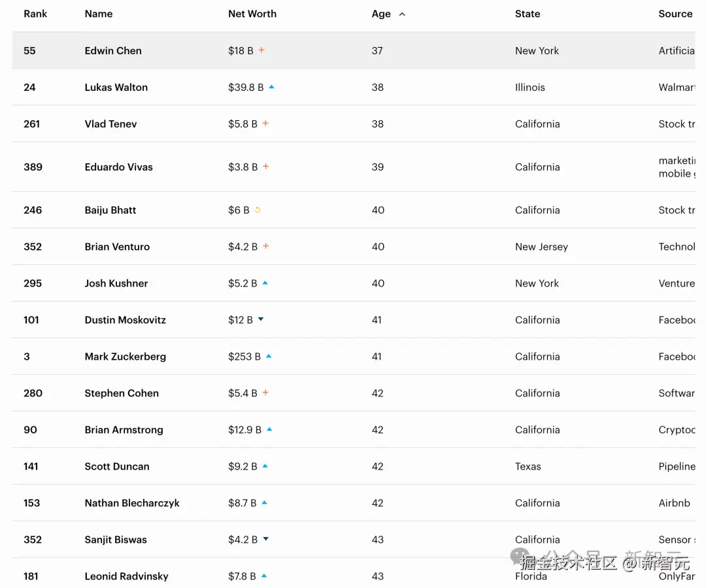Toggle the Age column sort chevron
Viewport: 706px width, 588px height.
tap(402, 14)
